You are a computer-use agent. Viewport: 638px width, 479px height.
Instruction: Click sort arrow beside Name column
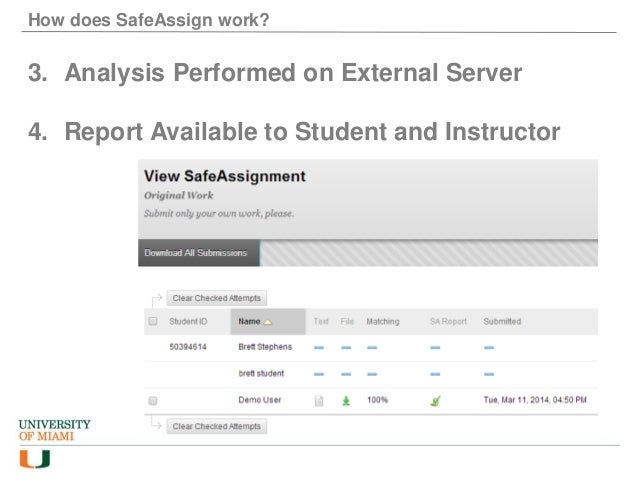point(267,322)
